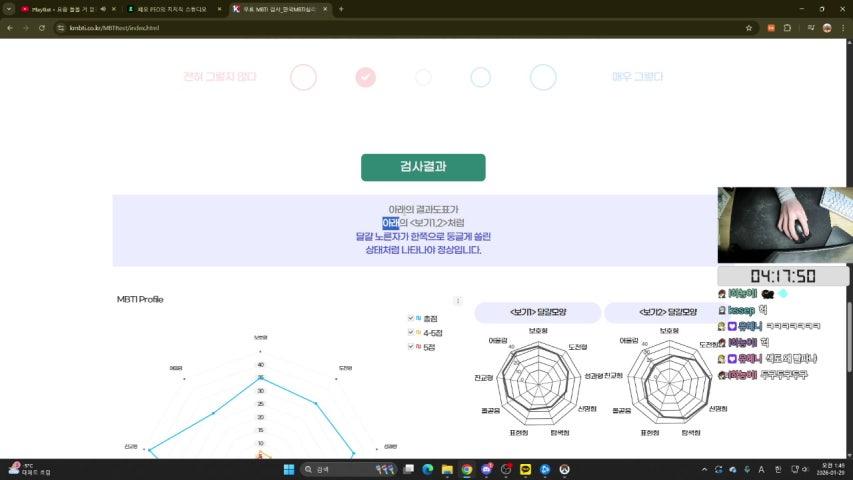Screen dimensions: 853x480
Task: Click the highlighted 아래 text
Action: click(390, 223)
